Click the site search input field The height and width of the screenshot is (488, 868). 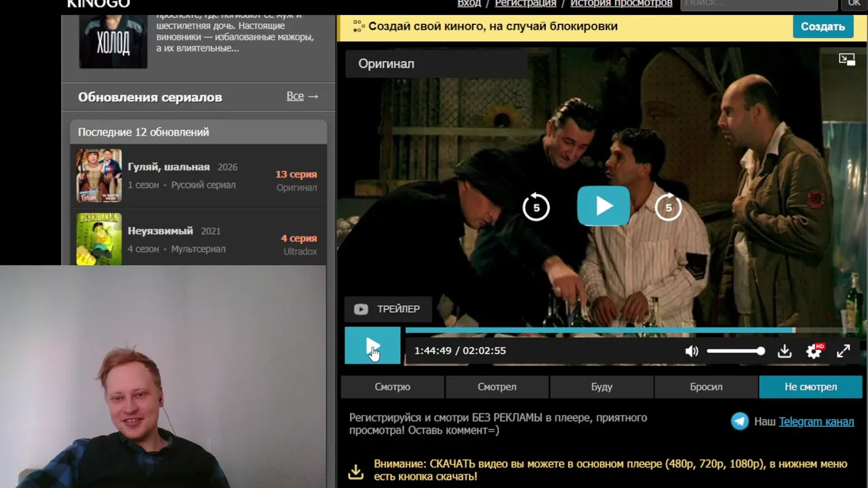tap(759, 3)
